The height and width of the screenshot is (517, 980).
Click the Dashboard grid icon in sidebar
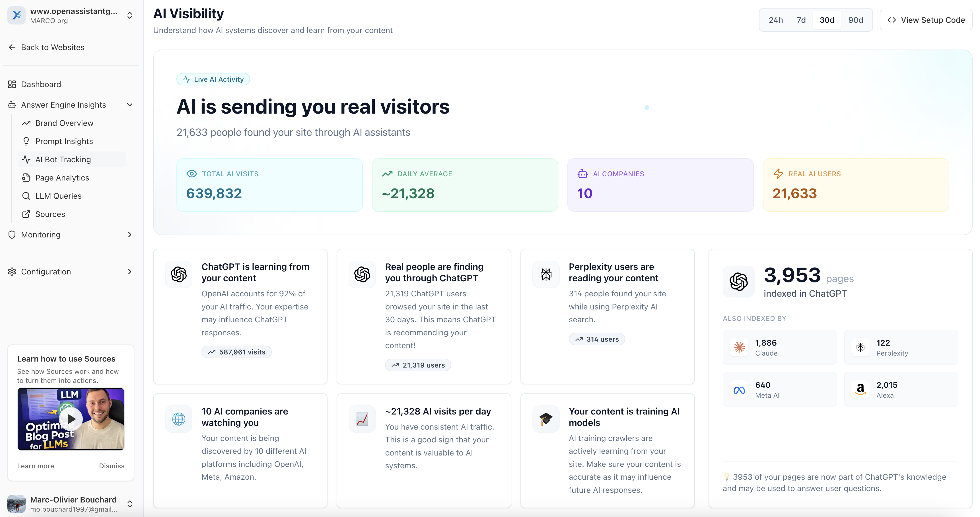point(12,84)
